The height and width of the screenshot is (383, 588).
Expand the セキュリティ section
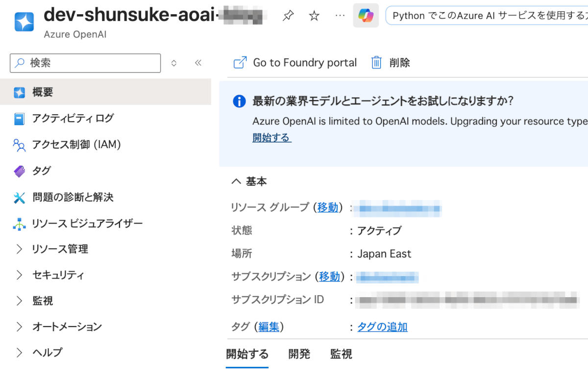(x=58, y=275)
